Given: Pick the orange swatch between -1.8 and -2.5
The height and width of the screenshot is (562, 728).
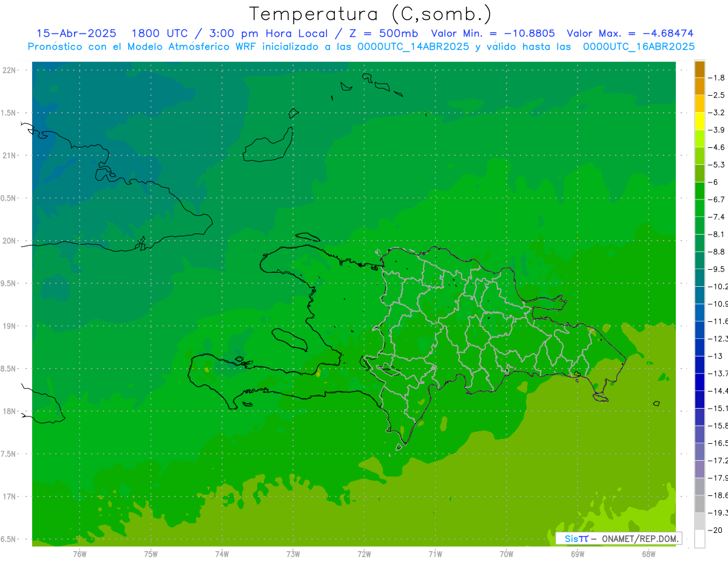Looking at the screenshot, I should click(699, 87).
